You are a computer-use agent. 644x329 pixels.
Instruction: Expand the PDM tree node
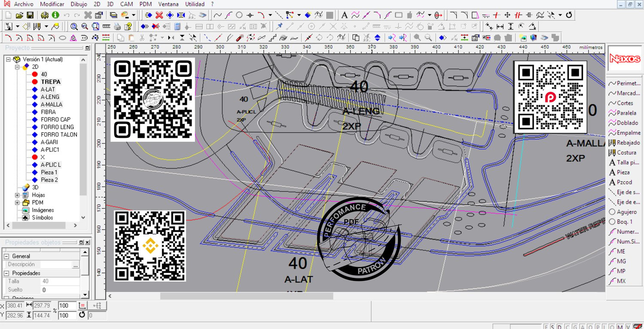(x=17, y=202)
